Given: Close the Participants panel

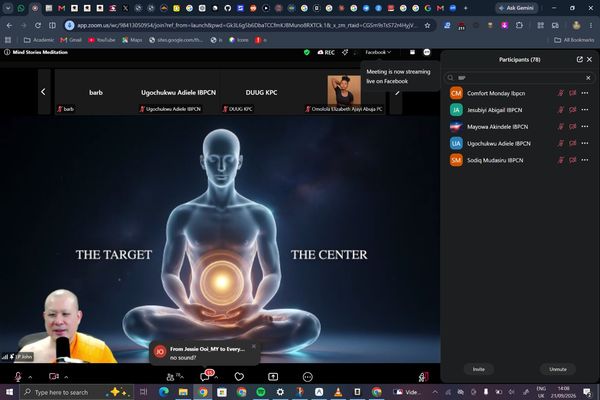Looking at the screenshot, I should click(590, 59).
